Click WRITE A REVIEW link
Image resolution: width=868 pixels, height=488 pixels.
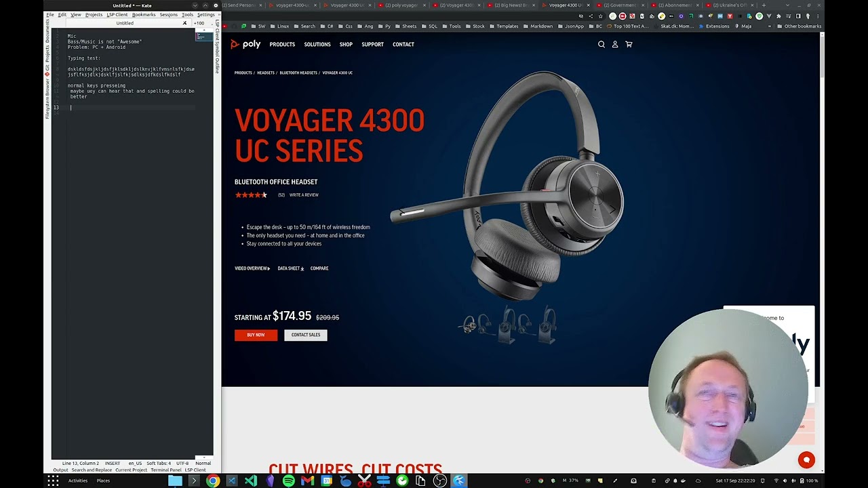[304, 195]
